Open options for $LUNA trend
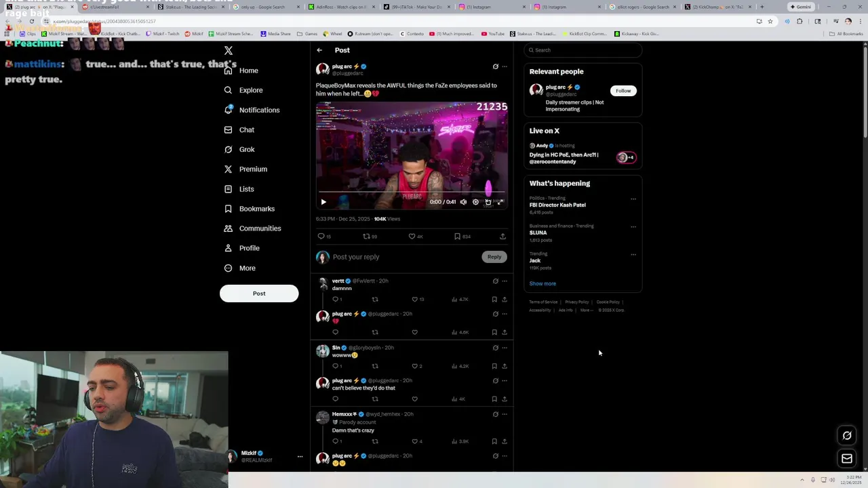Screen dimensions: 868x488 (633, 227)
